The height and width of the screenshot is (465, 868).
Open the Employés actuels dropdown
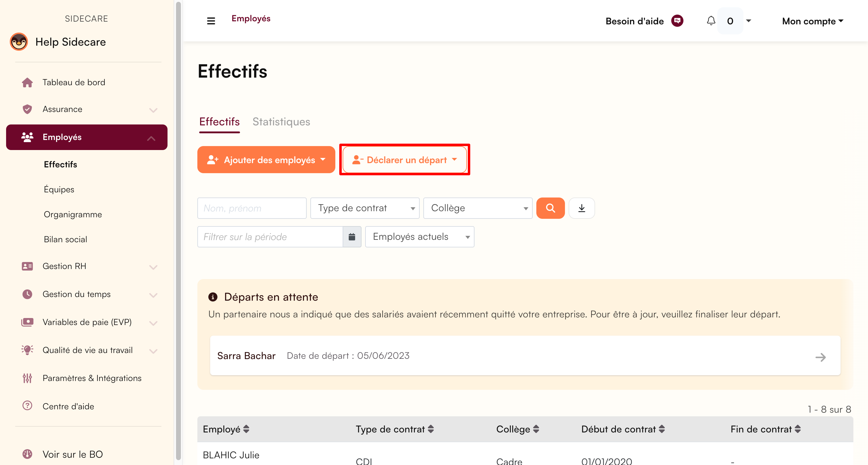419,237
